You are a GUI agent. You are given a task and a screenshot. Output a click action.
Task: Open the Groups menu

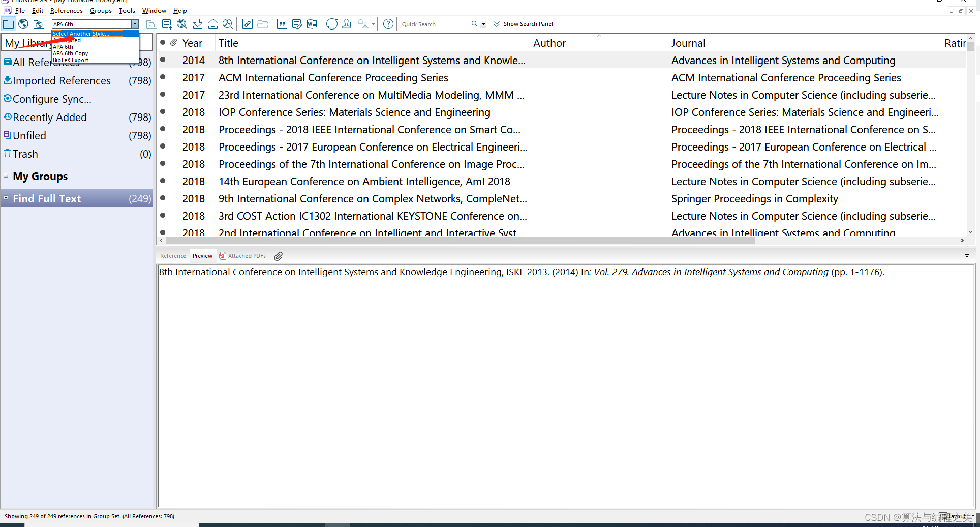click(x=101, y=10)
